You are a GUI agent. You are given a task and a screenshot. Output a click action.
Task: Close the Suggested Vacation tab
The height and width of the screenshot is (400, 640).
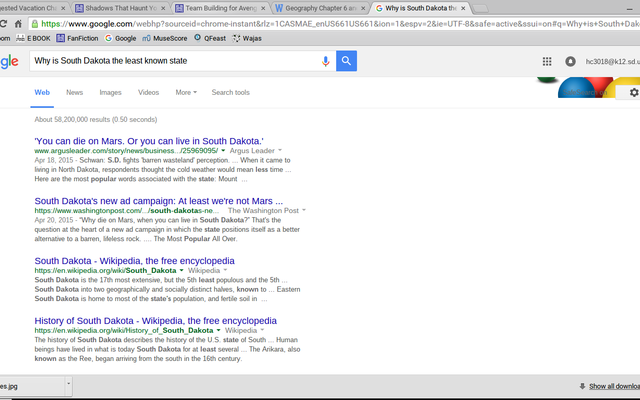[63, 8]
